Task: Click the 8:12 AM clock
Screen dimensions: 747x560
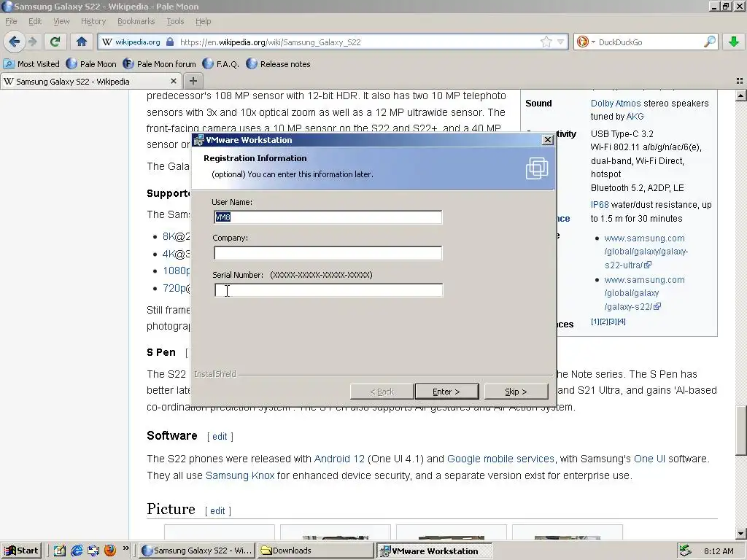Action: click(x=719, y=551)
